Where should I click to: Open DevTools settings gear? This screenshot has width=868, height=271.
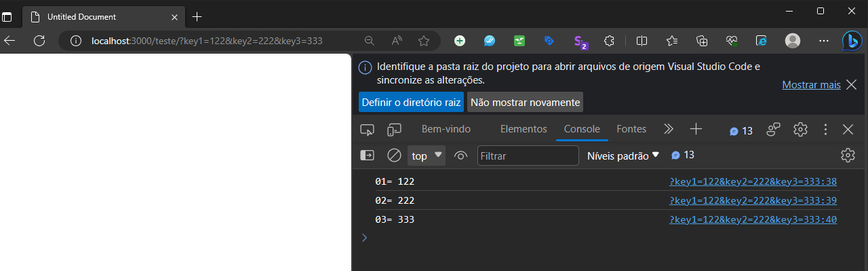(800, 129)
